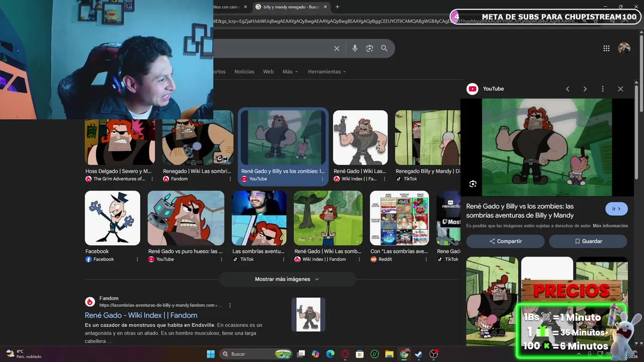This screenshot has width=644, height=362.
Task: Open the Google apps grid
Action: 606,48
